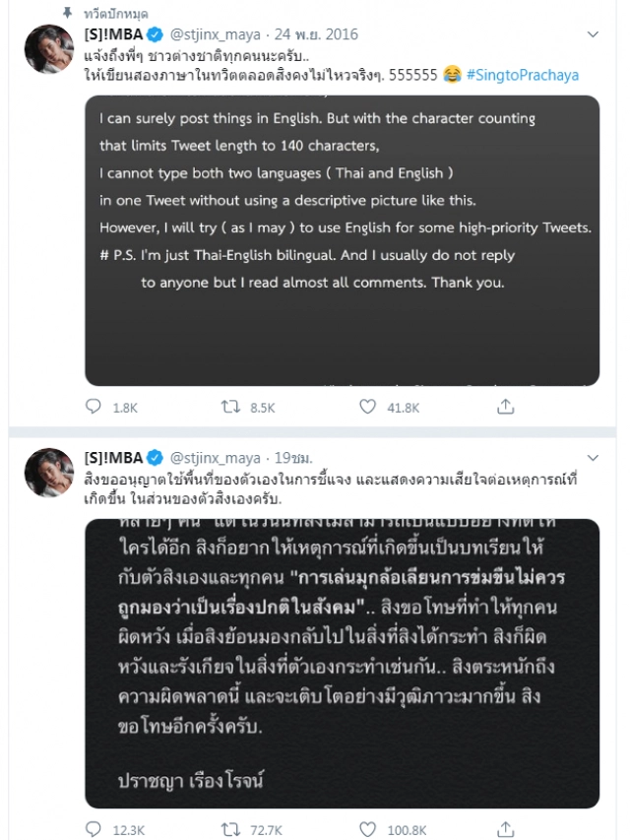
Task: Click the retweet icon showing 8.5K
Action: pos(230,405)
